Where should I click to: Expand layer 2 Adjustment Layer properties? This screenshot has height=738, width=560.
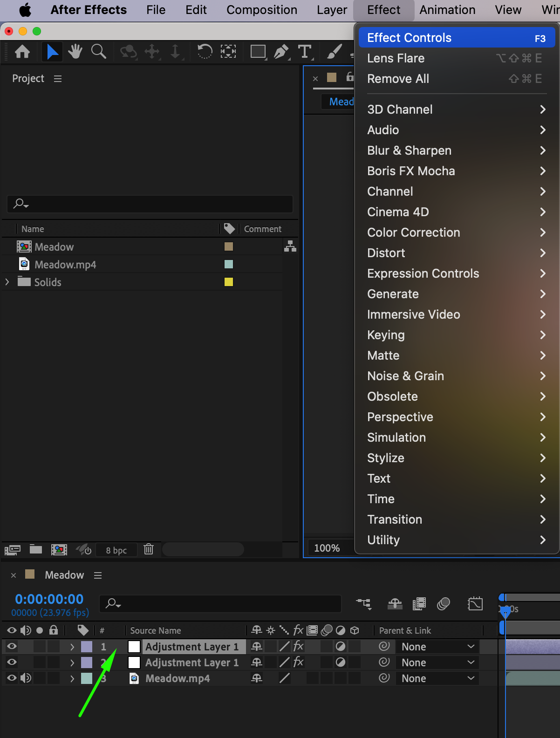click(x=72, y=663)
